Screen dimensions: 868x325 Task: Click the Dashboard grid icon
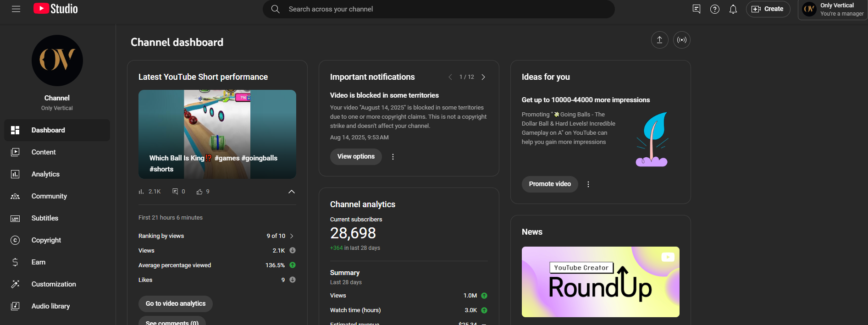(x=15, y=130)
